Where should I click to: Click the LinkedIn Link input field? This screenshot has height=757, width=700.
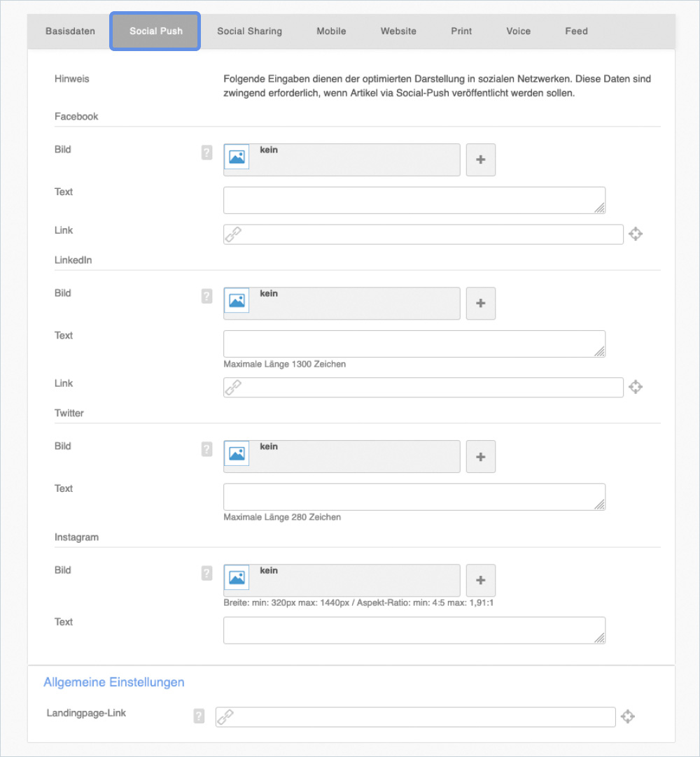pos(423,387)
